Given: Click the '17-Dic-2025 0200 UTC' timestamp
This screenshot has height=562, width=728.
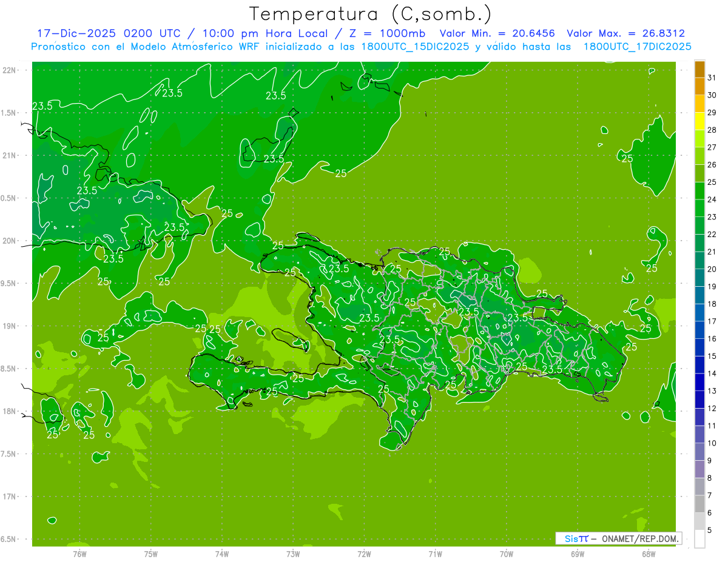Looking at the screenshot, I should coord(109,33).
